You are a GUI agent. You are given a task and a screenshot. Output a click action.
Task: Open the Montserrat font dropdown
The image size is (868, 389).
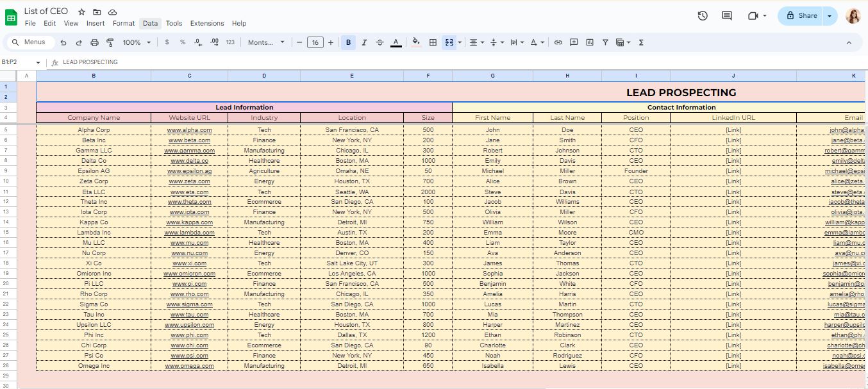266,42
